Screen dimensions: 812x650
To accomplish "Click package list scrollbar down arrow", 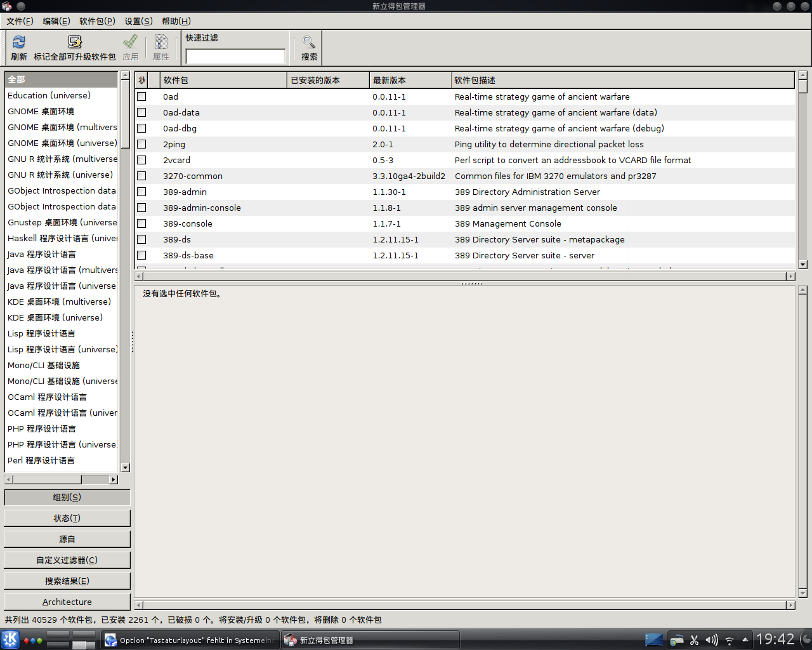I will click(x=802, y=265).
